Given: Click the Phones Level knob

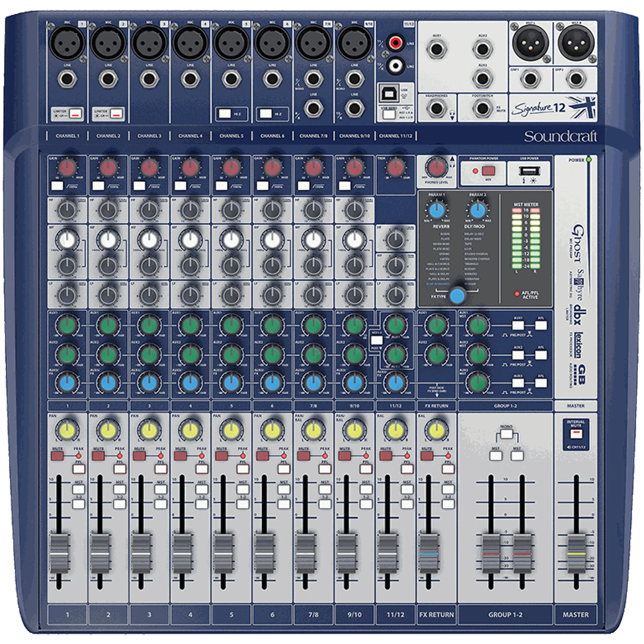Looking at the screenshot, I should click(437, 167).
